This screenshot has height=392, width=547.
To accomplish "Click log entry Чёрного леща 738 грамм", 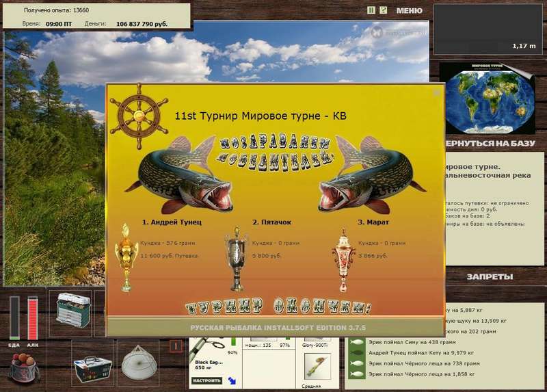I will (x=424, y=364).
